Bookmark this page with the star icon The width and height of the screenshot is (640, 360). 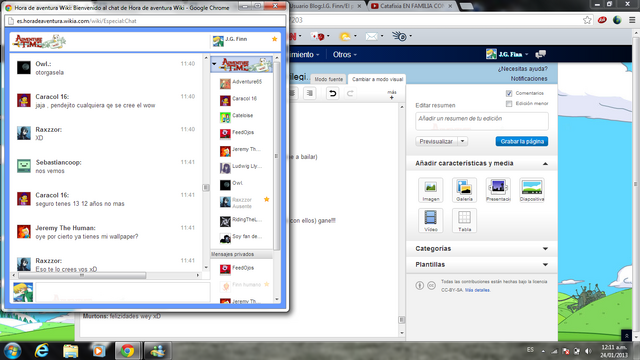coord(587,20)
